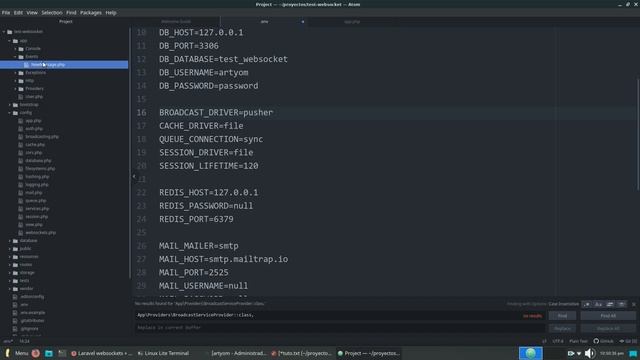Click the routes folder icon
This screenshot has height=360, width=640.
[15, 264]
